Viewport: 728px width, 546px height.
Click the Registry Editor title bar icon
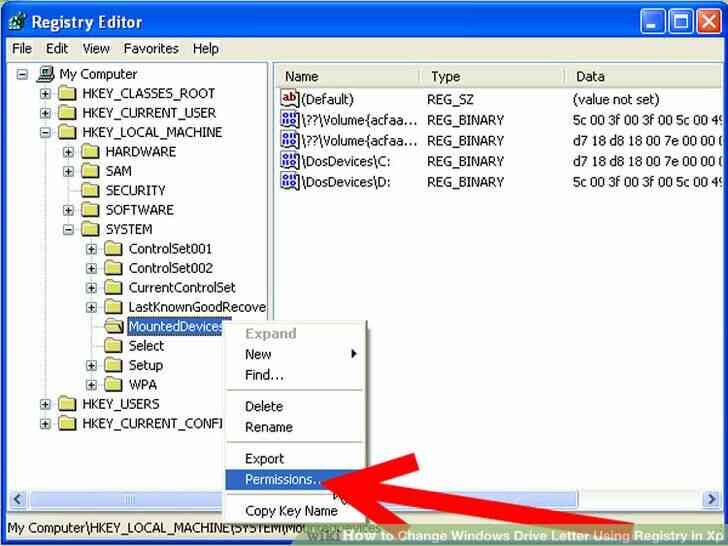pyautogui.click(x=16, y=21)
